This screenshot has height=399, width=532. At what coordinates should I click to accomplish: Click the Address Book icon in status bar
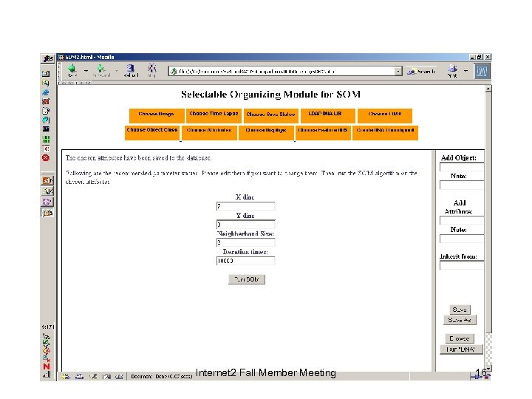(106, 376)
